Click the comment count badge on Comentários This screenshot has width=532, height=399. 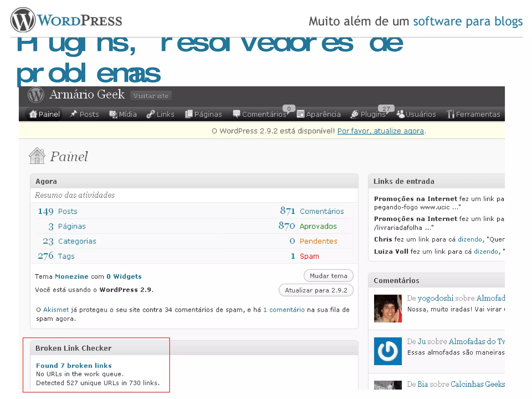click(x=289, y=108)
